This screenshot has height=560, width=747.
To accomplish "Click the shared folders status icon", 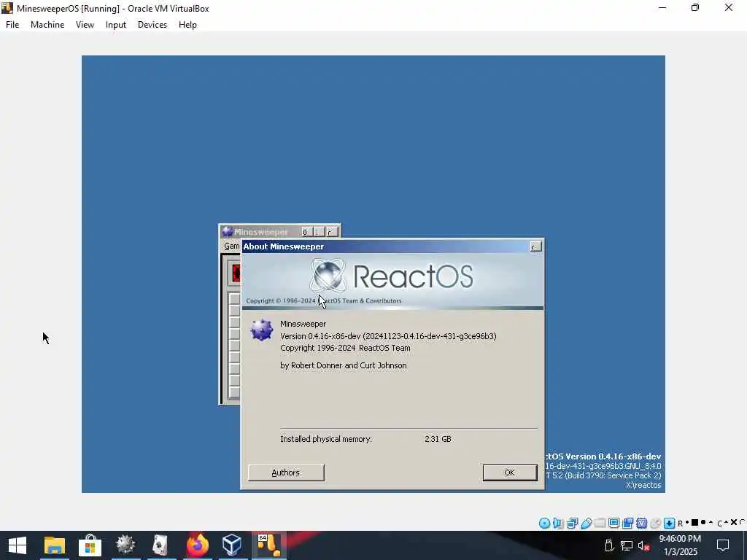I will coord(600,524).
